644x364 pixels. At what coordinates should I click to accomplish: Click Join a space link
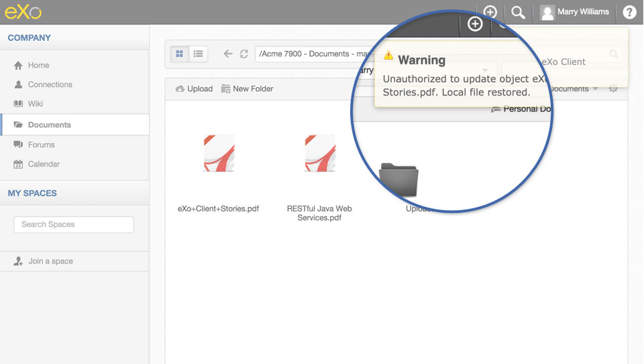[x=50, y=261]
